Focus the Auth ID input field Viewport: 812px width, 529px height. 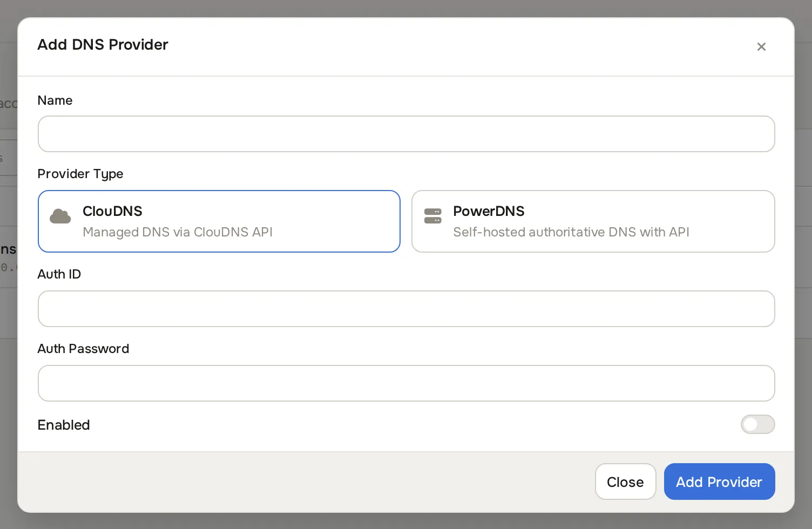click(x=407, y=309)
